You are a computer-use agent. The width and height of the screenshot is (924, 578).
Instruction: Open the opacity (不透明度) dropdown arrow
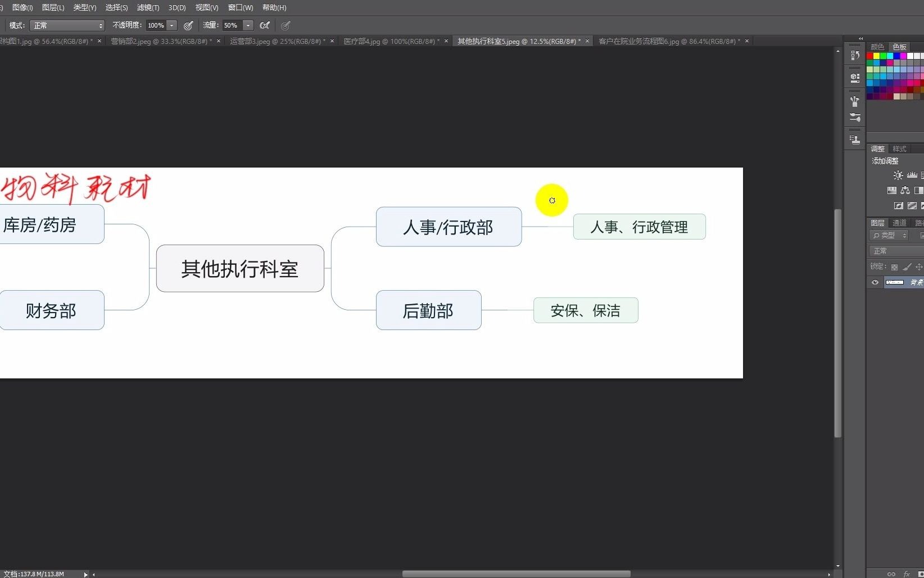click(x=172, y=25)
